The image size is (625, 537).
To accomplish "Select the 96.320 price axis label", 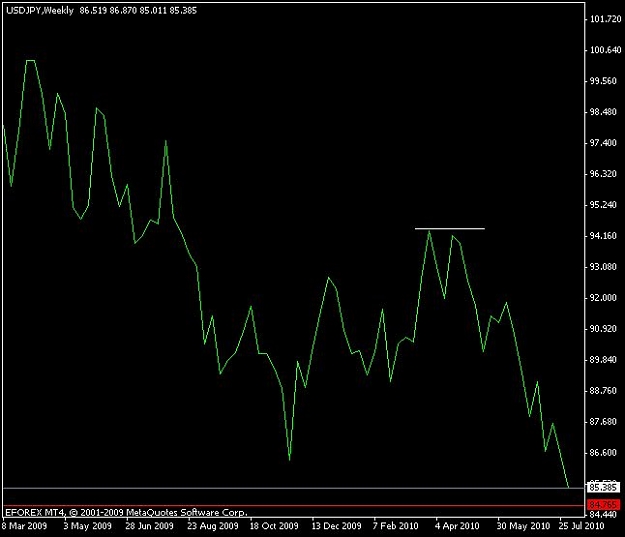I will click(605, 174).
